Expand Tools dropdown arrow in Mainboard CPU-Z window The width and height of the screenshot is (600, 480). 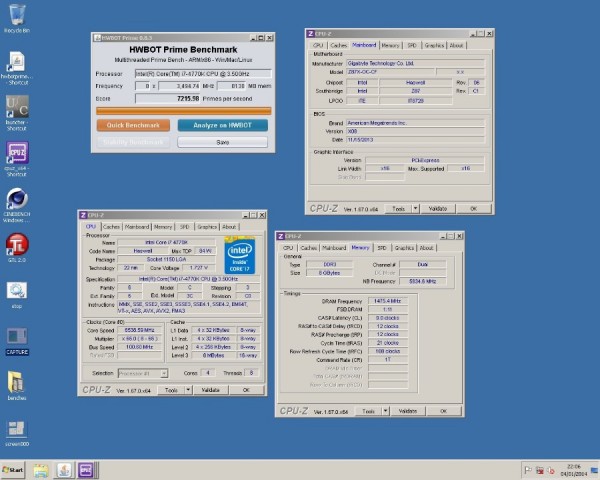pos(416,209)
